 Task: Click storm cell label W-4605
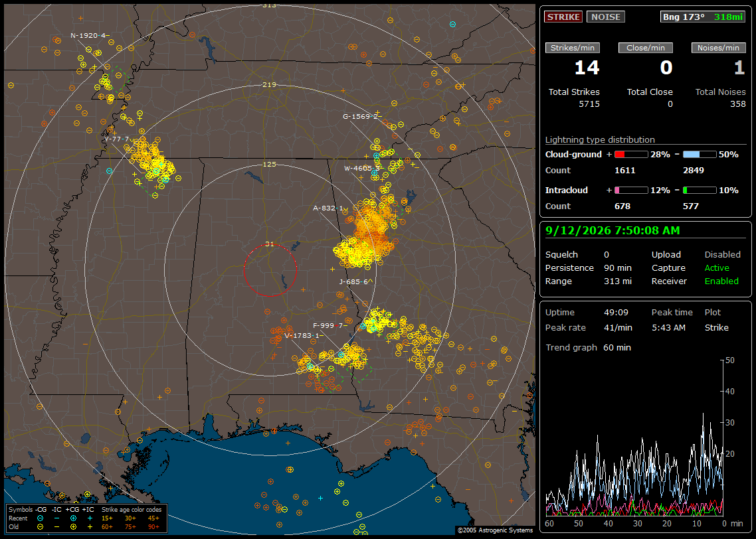(358, 168)
